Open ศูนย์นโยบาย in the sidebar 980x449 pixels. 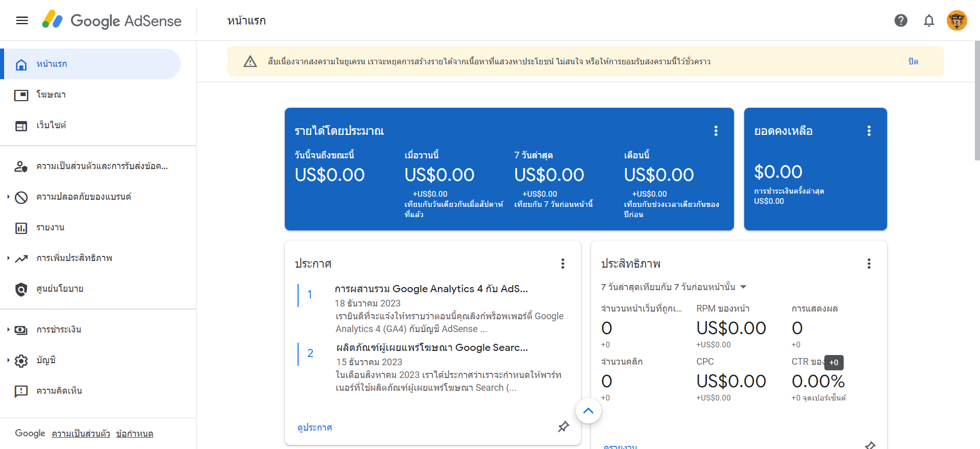coord(90,289)
